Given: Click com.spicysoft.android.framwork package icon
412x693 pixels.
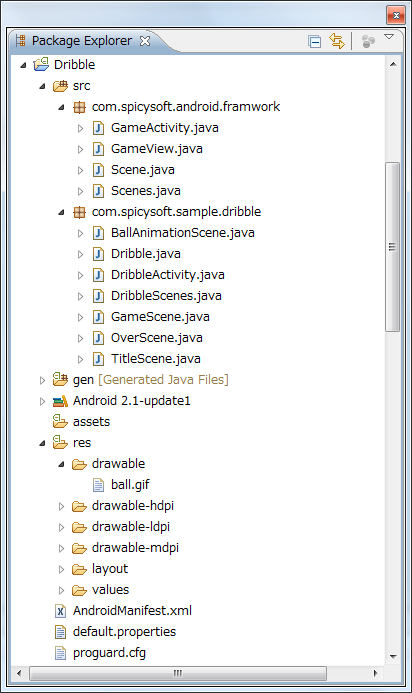Looking at the screenshot, I should click(79, 107).
